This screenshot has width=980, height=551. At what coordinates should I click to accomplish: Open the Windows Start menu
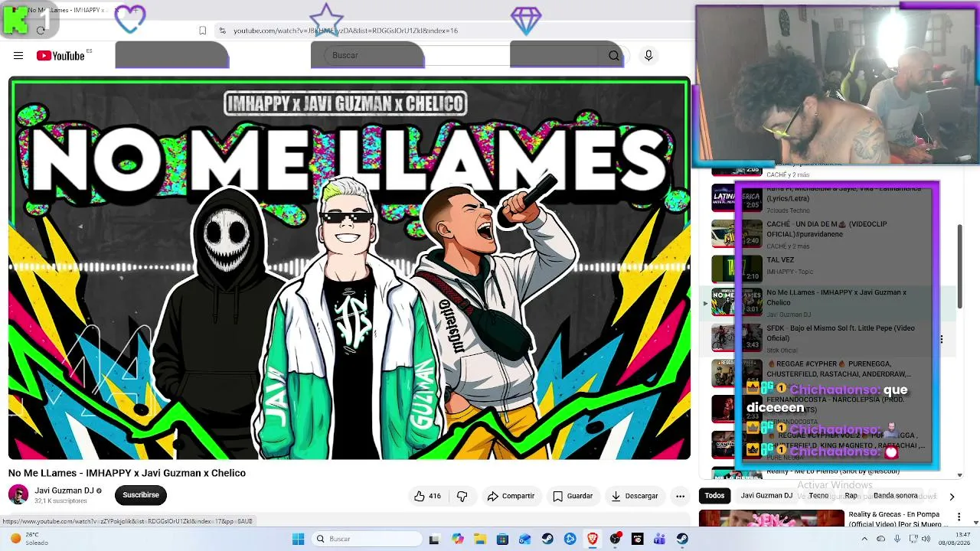click(298, 539)
